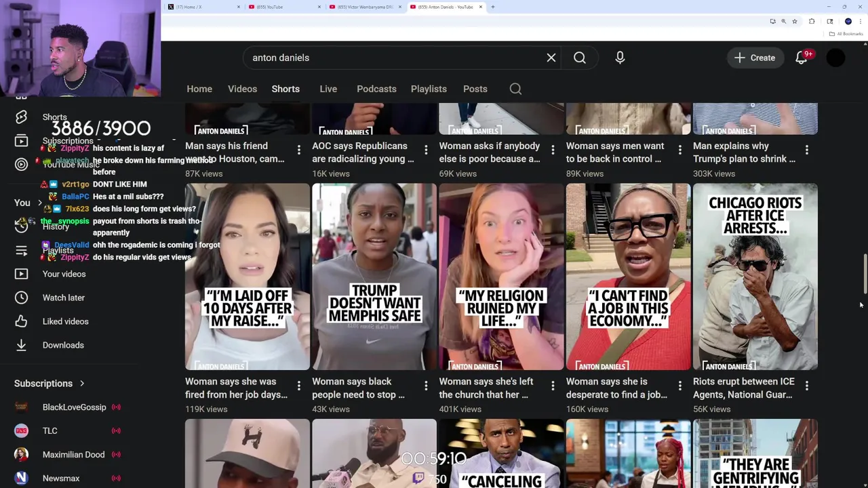Screen dimensions: 868x488
Task: Open the Chrome three-dot menu
Action: tap(861, 21)
